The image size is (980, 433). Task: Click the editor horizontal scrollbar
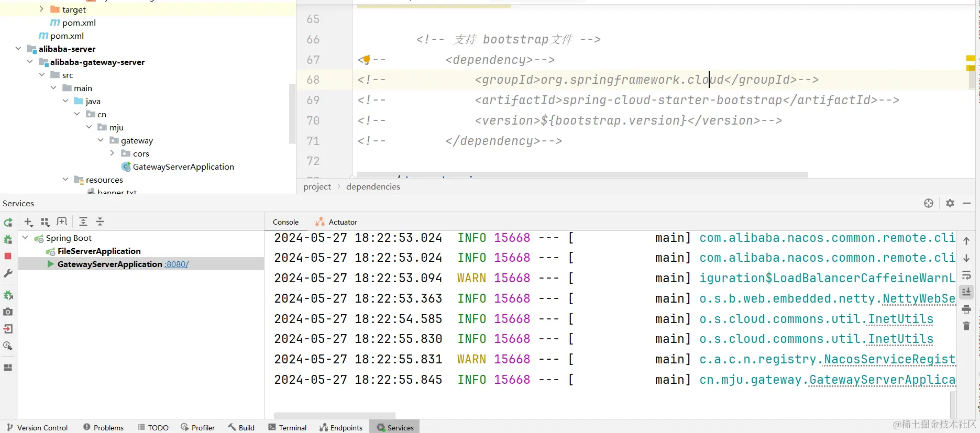click(x=582, y=174)
